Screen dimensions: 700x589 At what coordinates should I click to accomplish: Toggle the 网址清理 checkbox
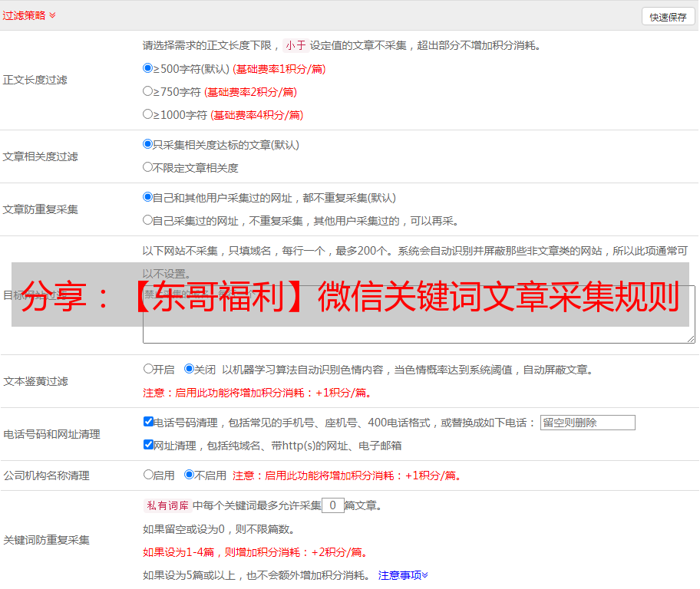[x=148, y=445]
